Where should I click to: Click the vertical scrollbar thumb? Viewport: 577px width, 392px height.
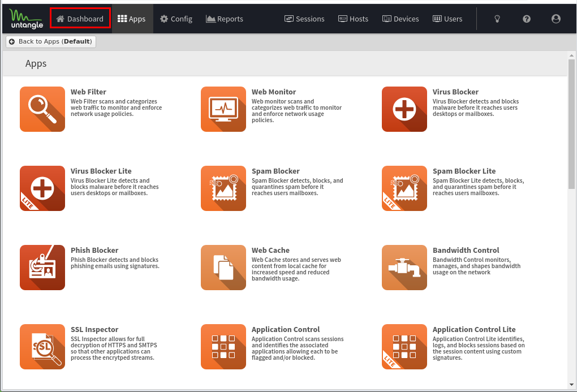[571, 124]
